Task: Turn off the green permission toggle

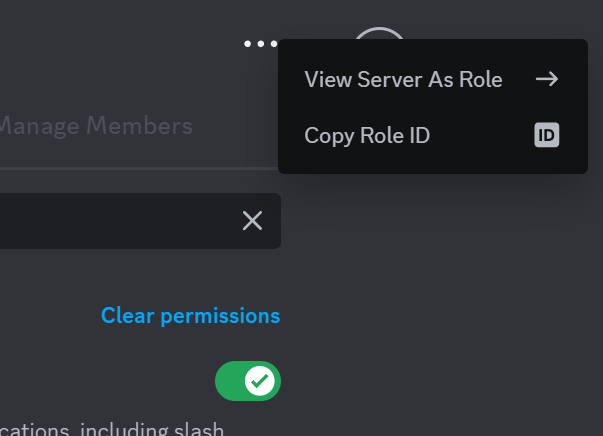Action: point(247,381)
